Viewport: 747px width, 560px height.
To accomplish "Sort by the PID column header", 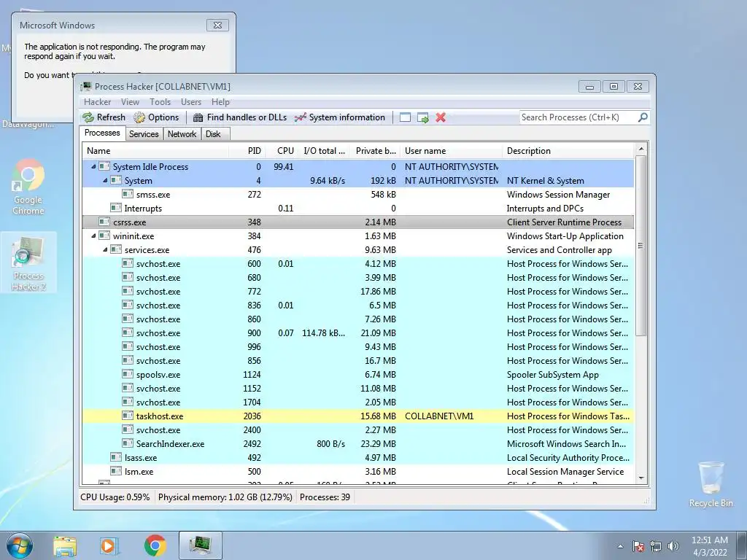I will (x=247, y=150).
